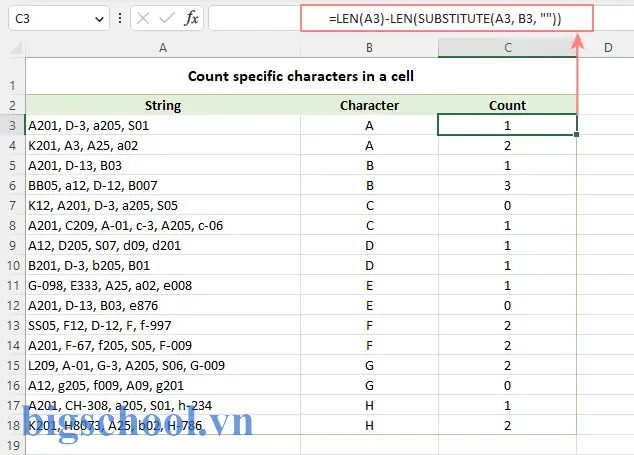
Task: Click cell 'A12, g205, f009, A09, g201'
Action: coord(163,385)
